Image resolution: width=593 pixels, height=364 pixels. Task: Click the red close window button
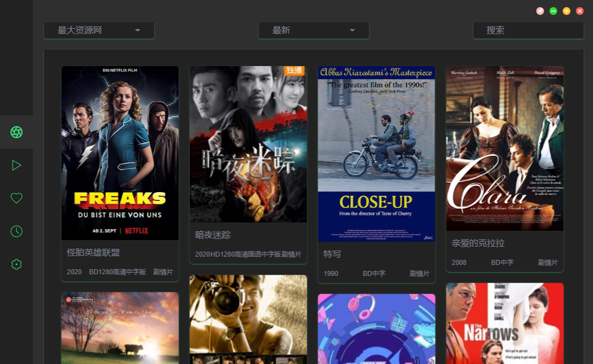coord(580,11)
